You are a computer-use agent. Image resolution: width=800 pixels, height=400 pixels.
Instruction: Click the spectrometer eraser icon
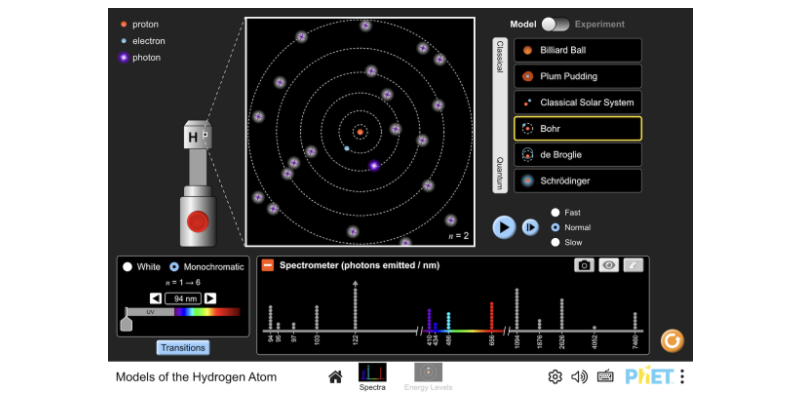pyautogui.click(x=634, y=265)
